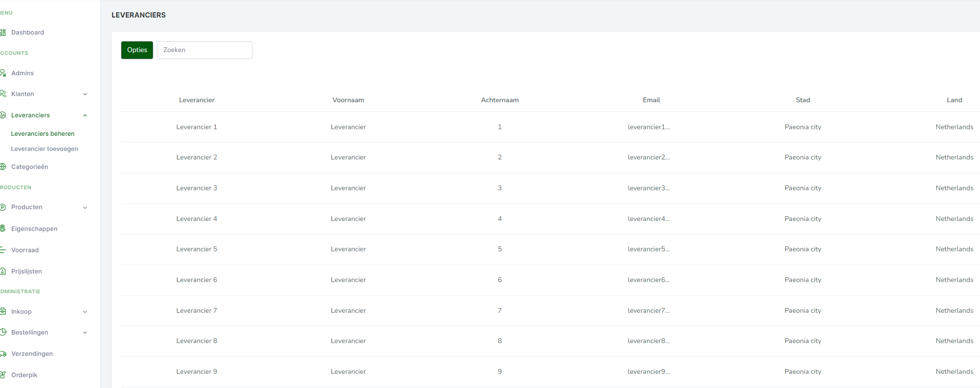The height and width of the screenshot is (388, 980).
Task: Expand the Bestellingen submenu chevron
Action: point(85,333)
